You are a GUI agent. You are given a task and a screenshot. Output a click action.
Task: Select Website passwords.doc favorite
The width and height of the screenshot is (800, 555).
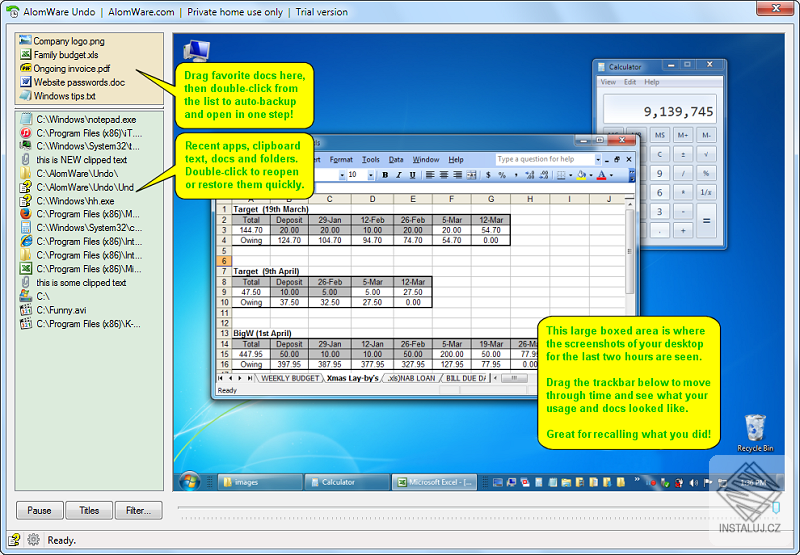click(72, 82)
